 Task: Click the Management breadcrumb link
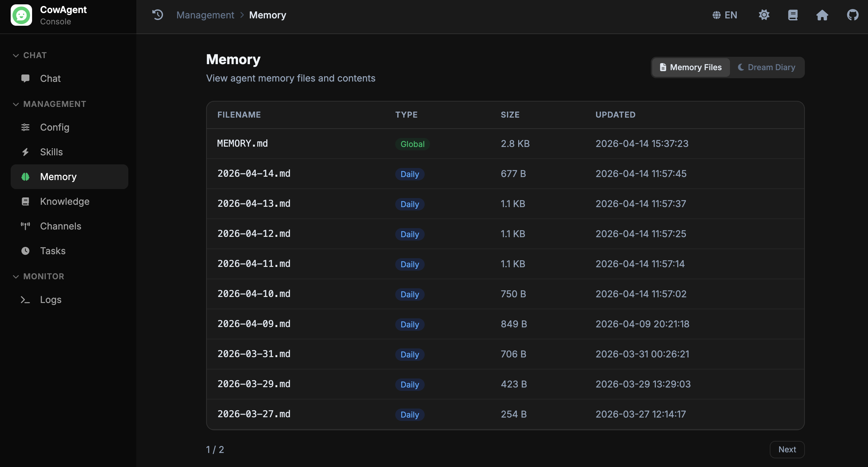(205, 15)
